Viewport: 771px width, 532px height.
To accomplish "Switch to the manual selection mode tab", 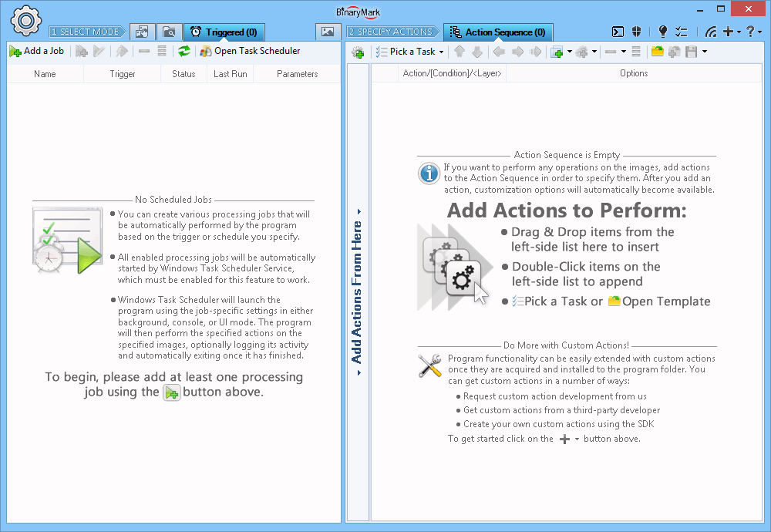I will (x=142, y=32).
